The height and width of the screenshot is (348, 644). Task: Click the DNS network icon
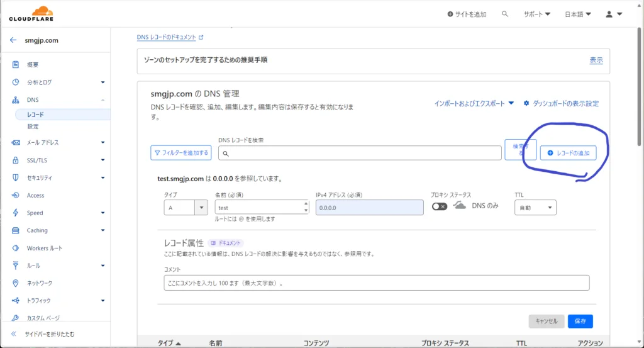click(16, 100)
